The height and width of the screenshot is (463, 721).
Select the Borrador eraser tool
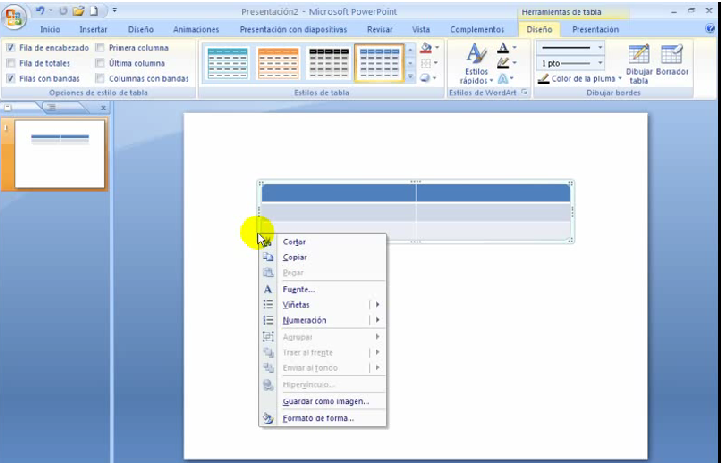tap(672, 57)
